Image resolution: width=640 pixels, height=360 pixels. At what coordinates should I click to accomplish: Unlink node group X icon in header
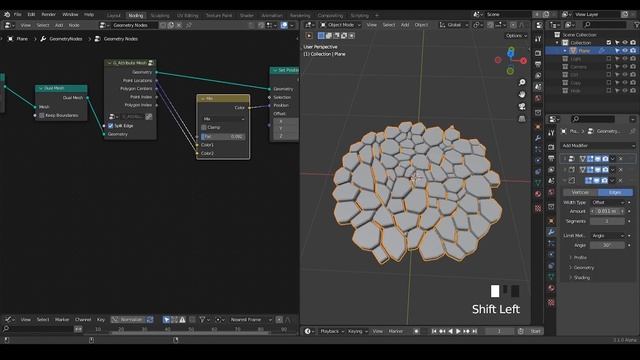[179, 25]
